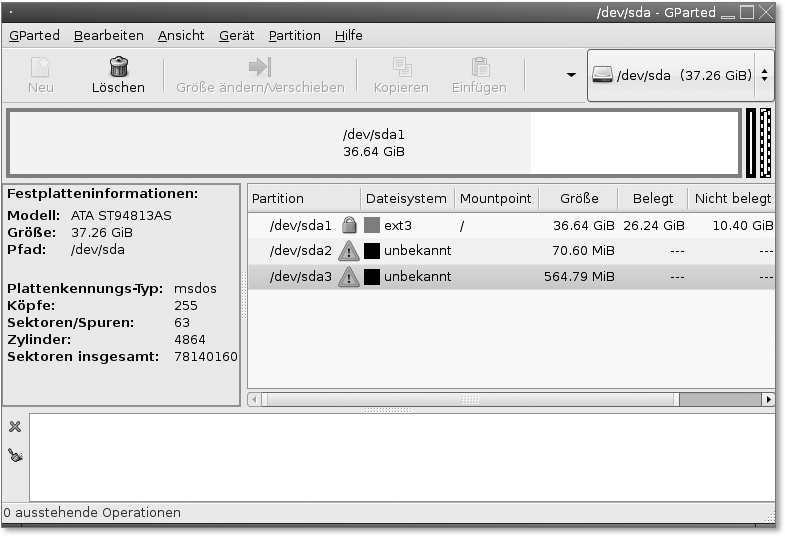Viewport: 785px width, 536px height.
Task: Close the operations pane with X icon
Action: tap(15, 427)
